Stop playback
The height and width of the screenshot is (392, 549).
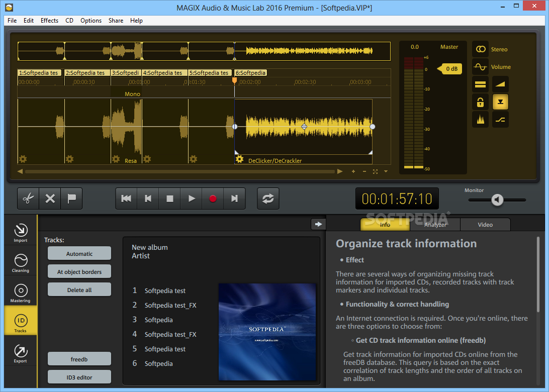[x=170, y=199]
